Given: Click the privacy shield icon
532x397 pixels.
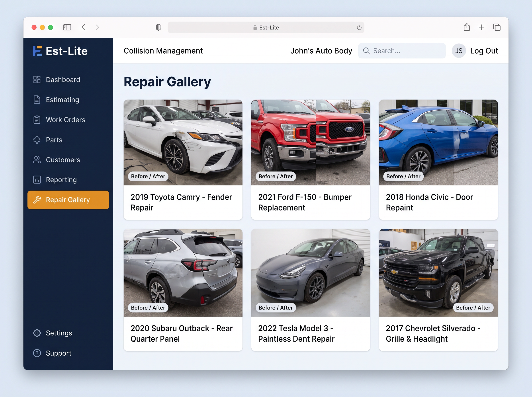Looking at the screenshot, I should 158,27.
